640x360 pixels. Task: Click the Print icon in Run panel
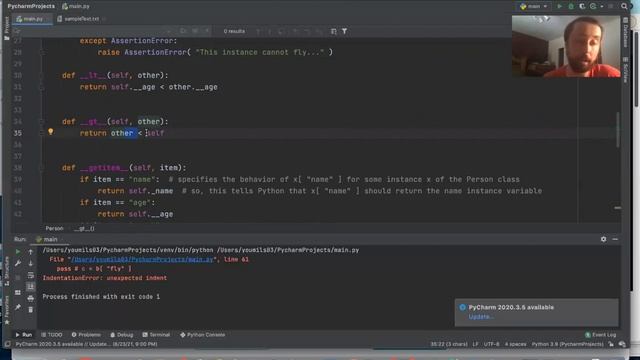tap(31, 298)
